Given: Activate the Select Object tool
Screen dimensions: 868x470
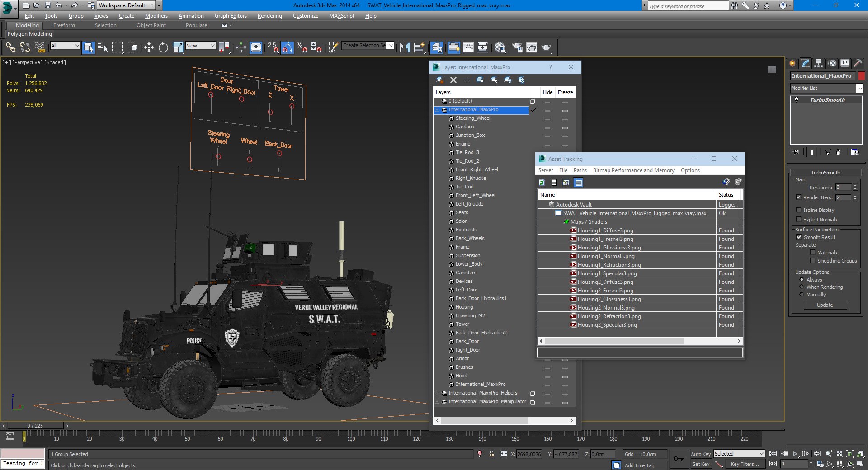Looking at the screenshot, I should (x=89, y=47).
